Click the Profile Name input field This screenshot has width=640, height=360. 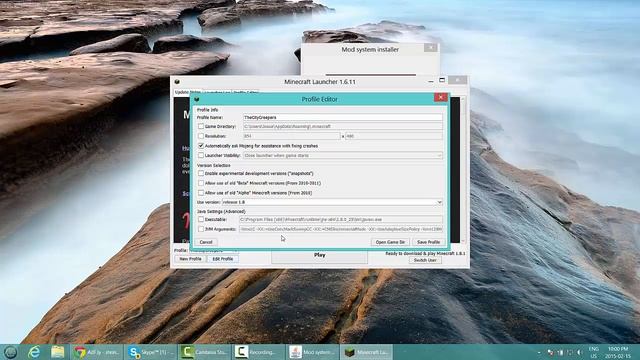(343, 118)
